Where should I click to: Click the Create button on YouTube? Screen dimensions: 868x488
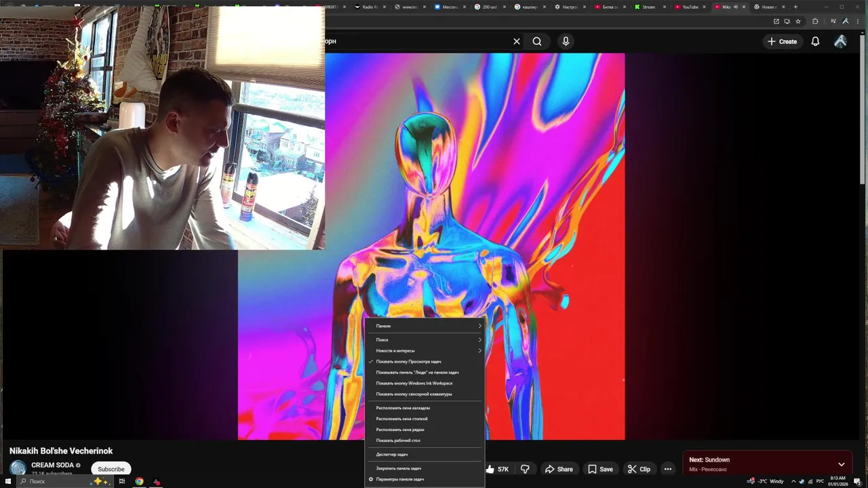[x=782, y=41]
